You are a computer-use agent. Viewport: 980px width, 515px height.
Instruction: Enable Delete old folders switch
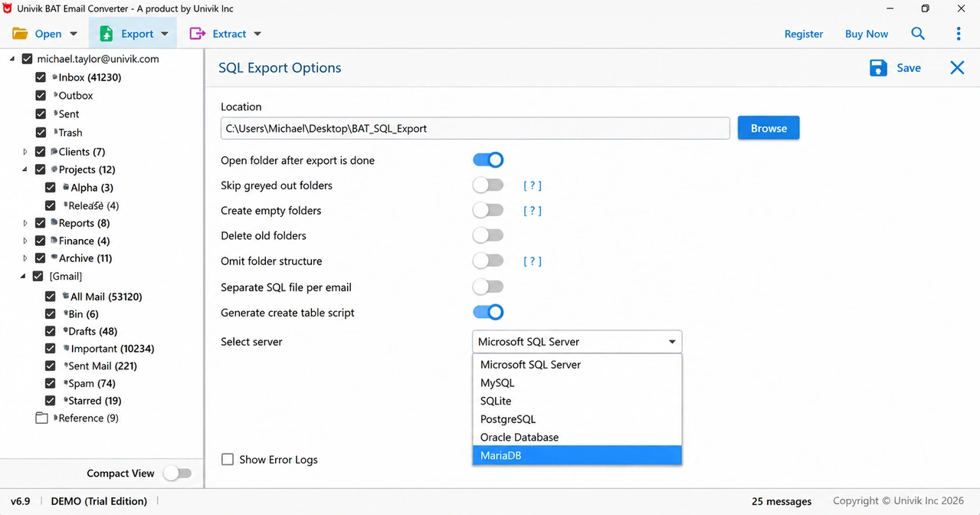click(488, 235)
